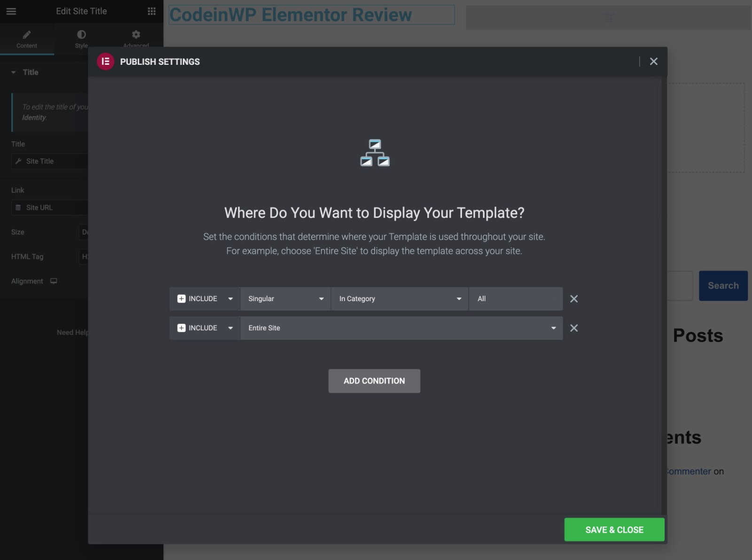Switch to the Advanced tab

point(135,39)
